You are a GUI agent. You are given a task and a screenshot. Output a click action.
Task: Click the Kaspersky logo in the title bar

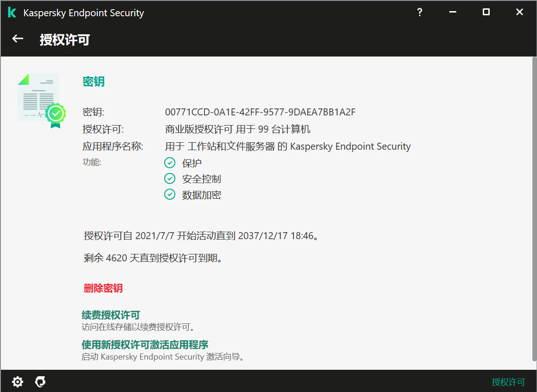point(12,13)
